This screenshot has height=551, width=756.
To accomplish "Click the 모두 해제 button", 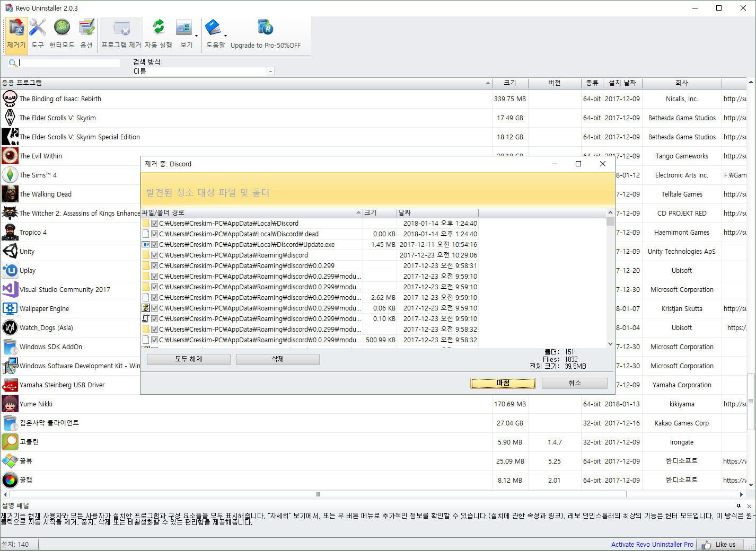I will (188, 359).
